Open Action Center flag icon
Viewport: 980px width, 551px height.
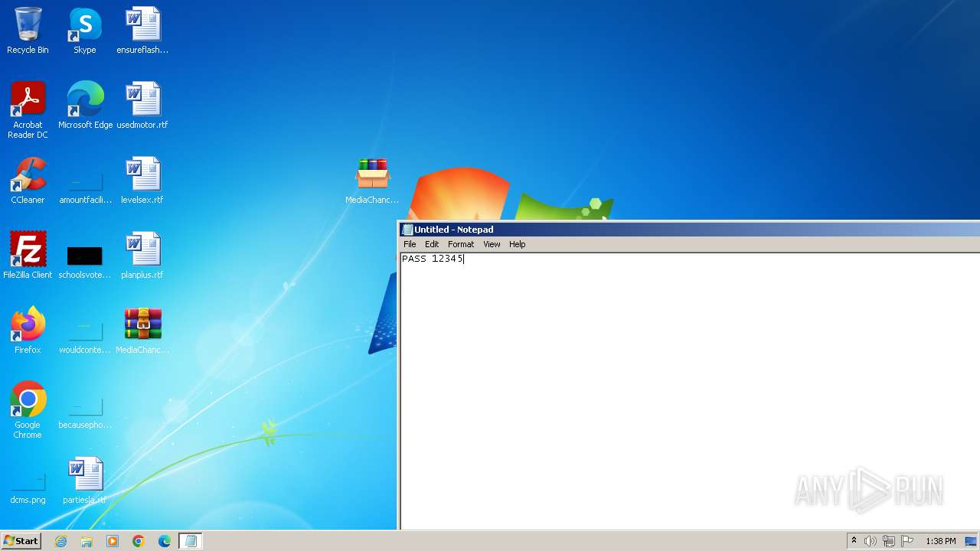[x=907, y=541]
